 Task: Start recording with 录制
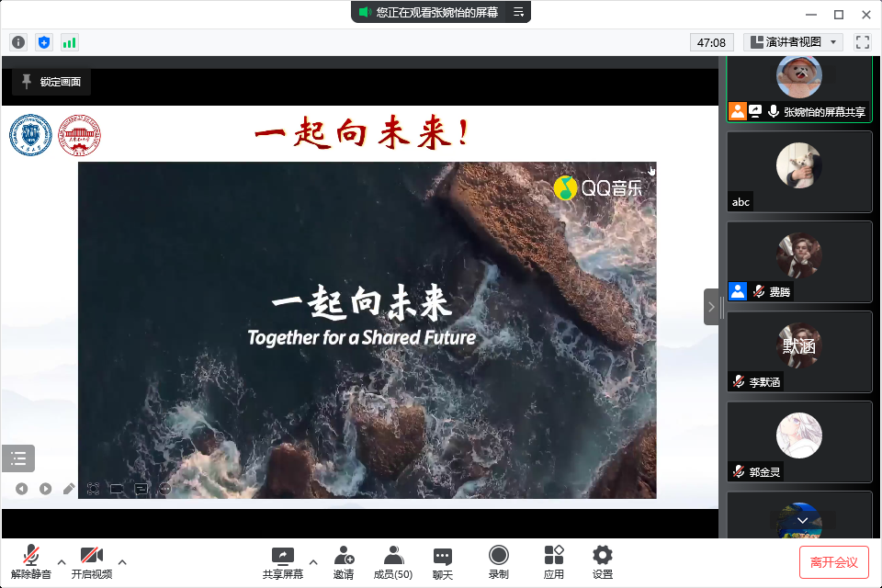click(x=498, y=562)
